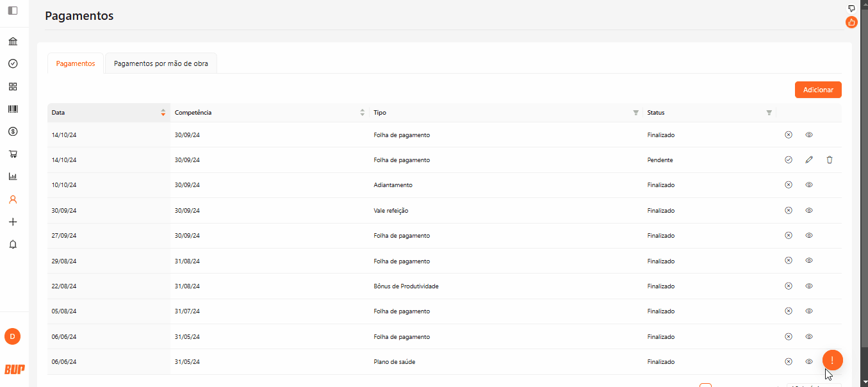868x387 pixels.
Task: Edit the pending Folha de pagamento
Action: tap(809, 160)
